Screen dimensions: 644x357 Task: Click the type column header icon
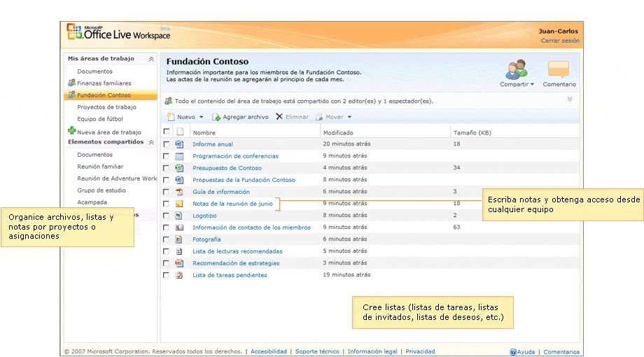(180, 132)
